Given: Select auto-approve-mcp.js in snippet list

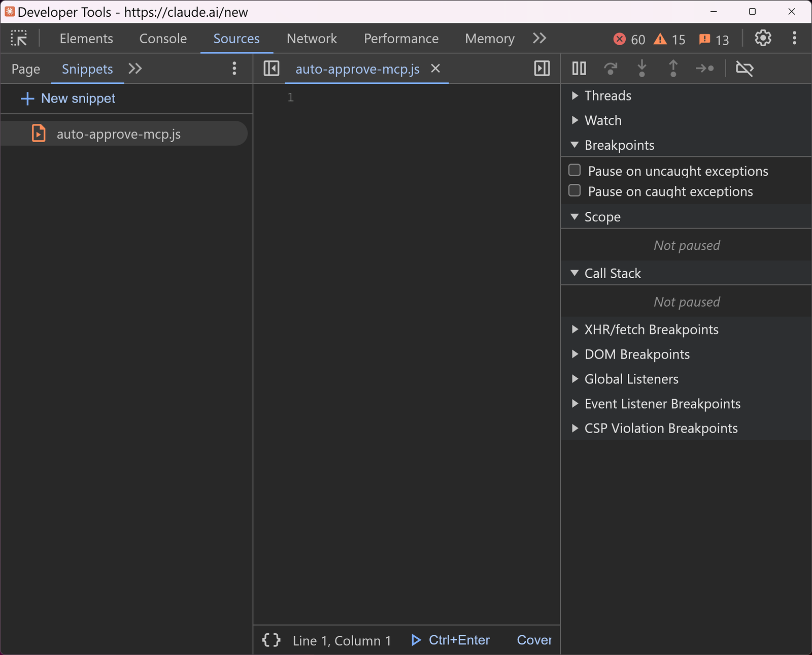Looking at the screenshot, I should 124,134.
